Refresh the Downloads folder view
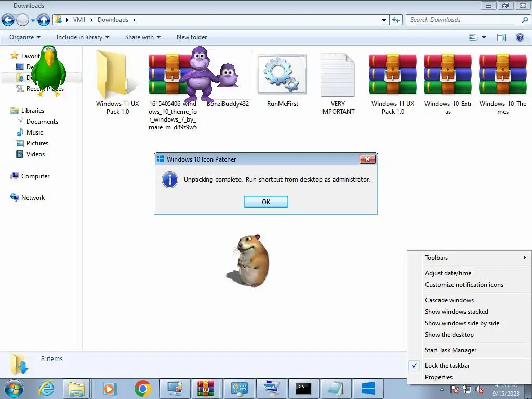This screenshot has height=399, width=532. click(x=395, y=20)
